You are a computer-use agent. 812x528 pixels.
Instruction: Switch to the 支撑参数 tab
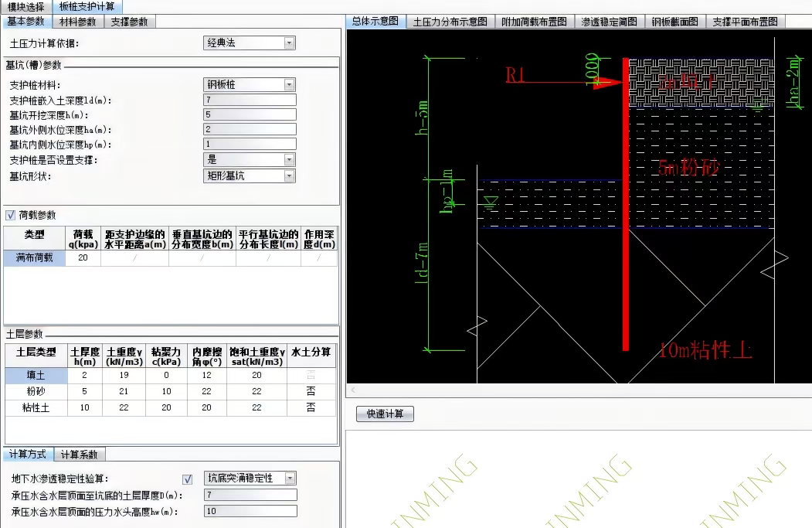130,22
